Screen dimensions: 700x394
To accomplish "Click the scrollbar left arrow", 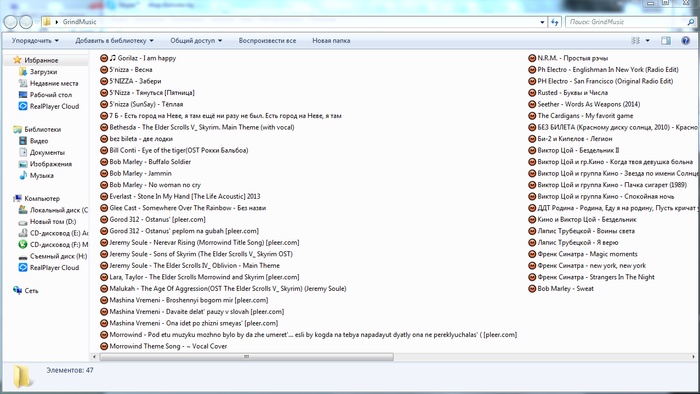I will click(94, 357).
